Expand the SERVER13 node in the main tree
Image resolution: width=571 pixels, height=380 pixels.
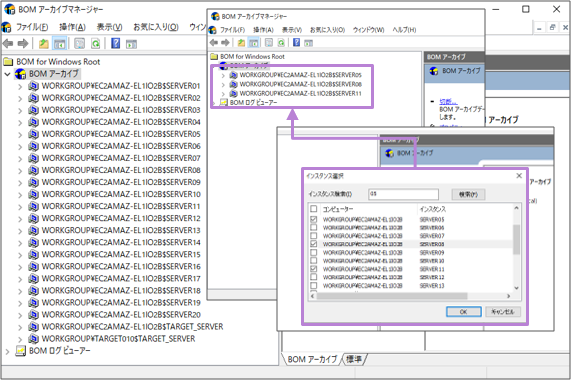click(x=20, y=231)
